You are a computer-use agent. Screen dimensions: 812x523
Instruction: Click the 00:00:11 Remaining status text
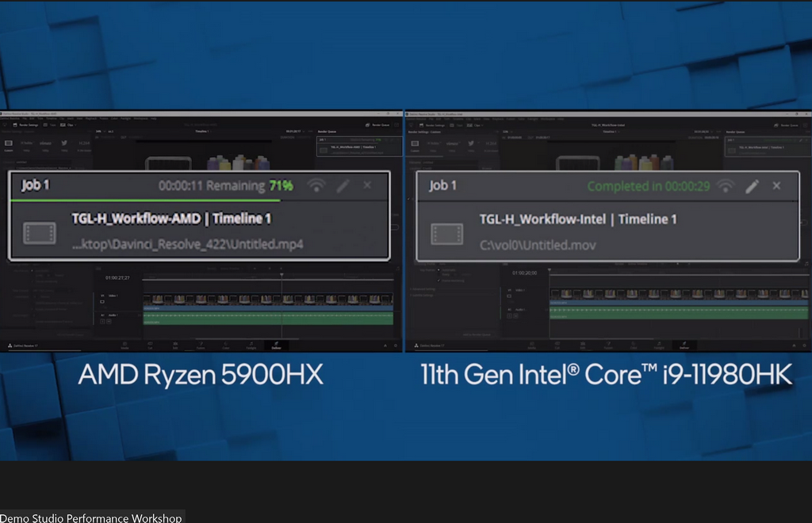point(211,185)
